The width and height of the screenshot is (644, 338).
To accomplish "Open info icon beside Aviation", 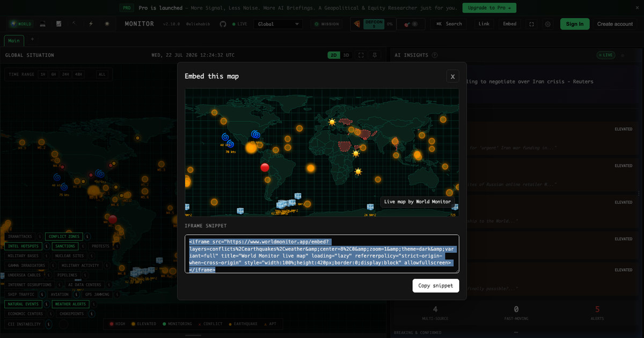I will pyautogui.click(x=75, y=295).
